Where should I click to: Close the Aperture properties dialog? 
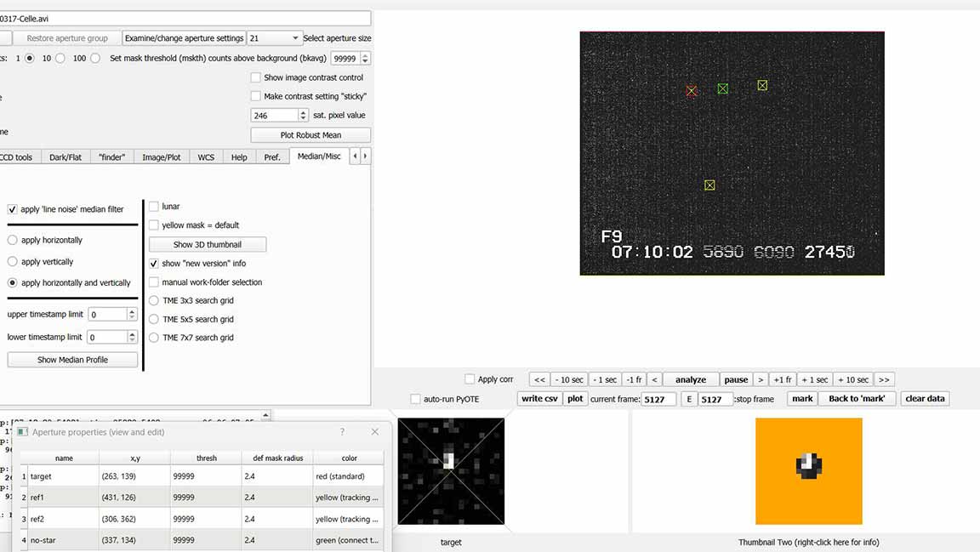click(x=374, y=432)
